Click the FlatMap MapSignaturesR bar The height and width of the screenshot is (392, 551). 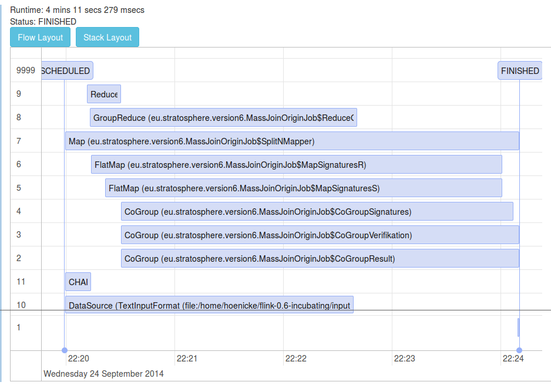click(x=297, y=165)
